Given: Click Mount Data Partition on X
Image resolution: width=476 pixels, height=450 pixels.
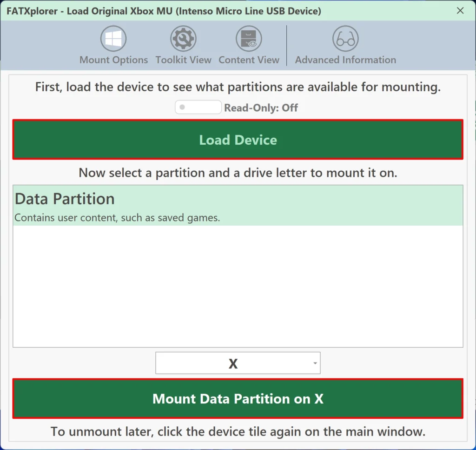Looking at the screenshot, I should [238, 398].
